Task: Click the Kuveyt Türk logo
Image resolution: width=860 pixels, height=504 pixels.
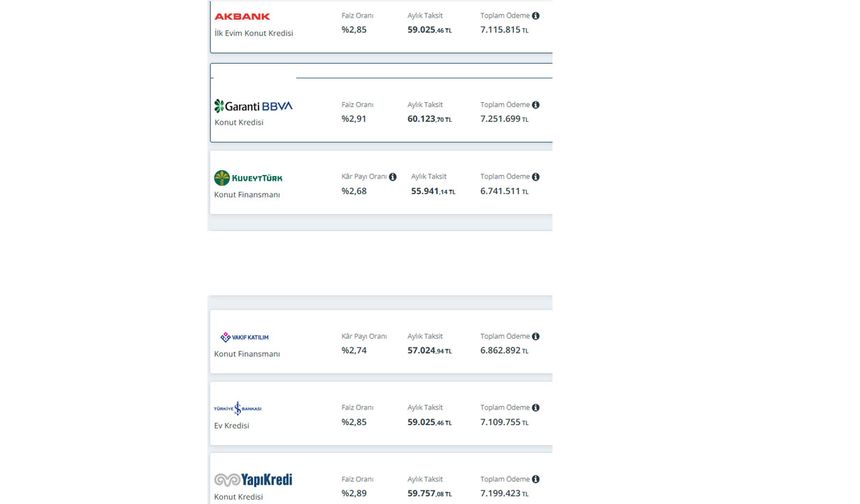Action: click(248, 178)
